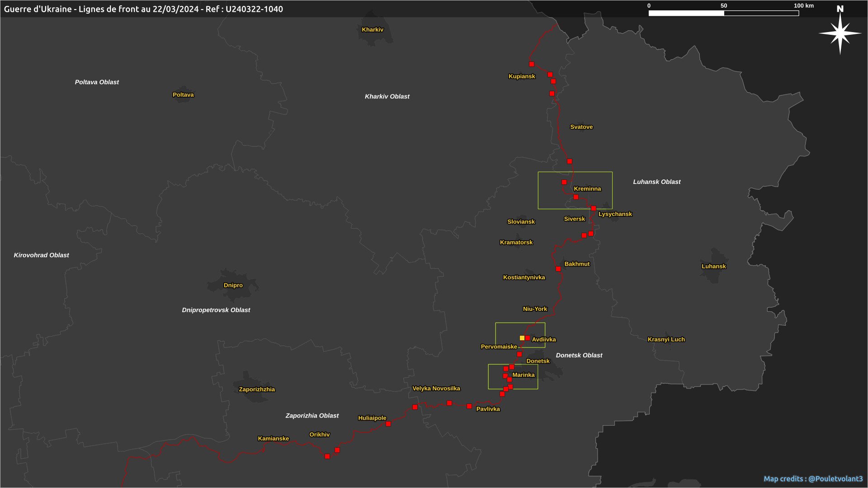Click the Kamianske label
Viewport: 868px width, 488px height.
coord(274,439)
